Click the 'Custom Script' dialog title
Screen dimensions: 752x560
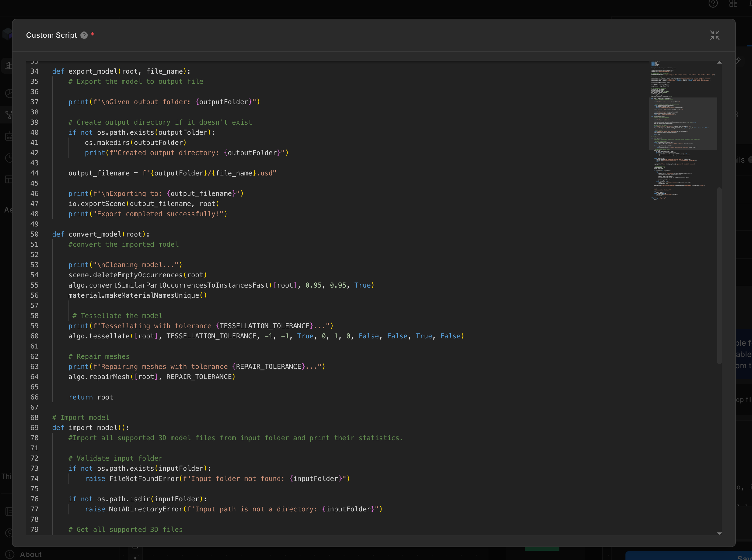(52, 35)
